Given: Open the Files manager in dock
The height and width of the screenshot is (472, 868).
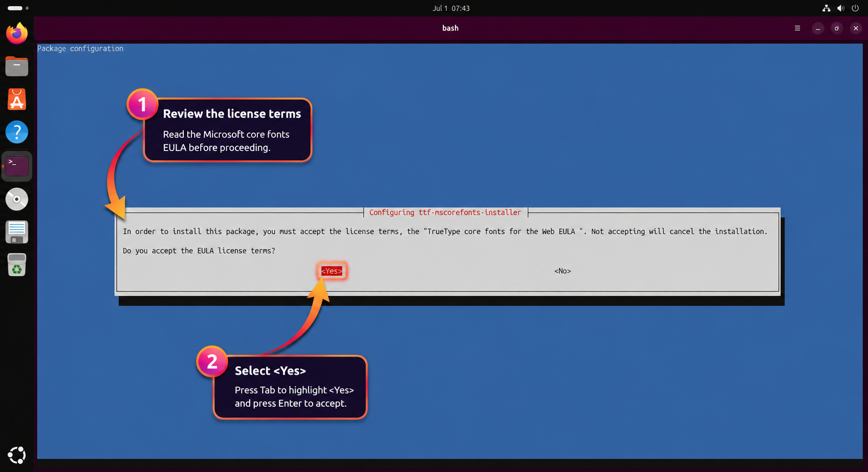Looking at the screenshot, I should click(17, 66).
